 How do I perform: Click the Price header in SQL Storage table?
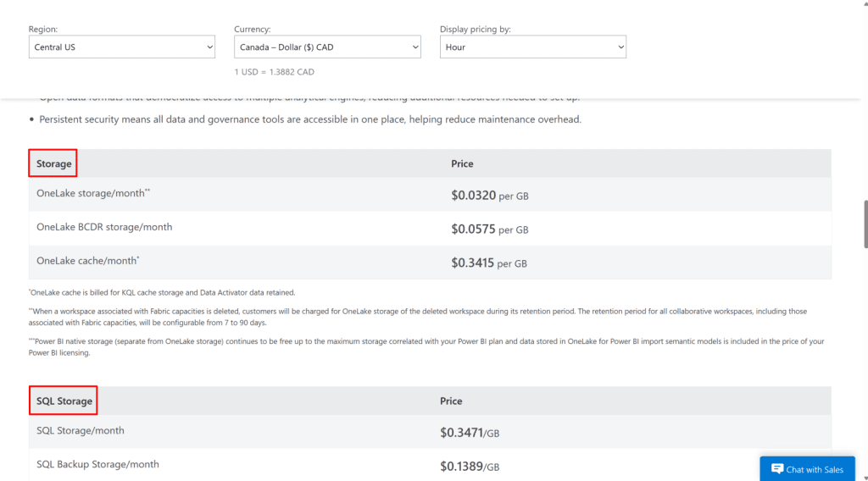coord(451,401)
